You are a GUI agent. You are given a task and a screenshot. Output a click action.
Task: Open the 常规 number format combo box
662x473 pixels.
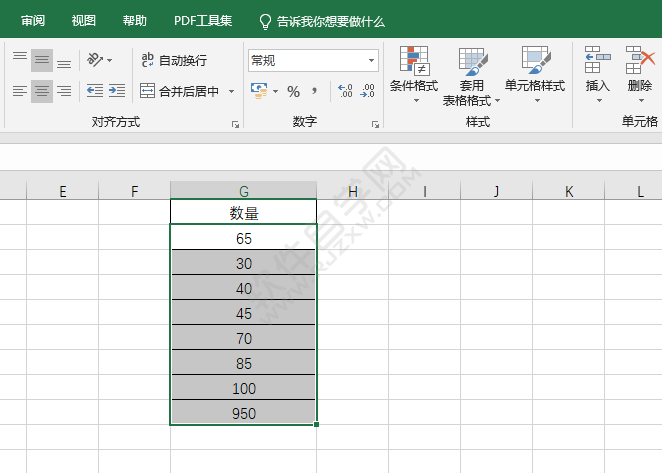click(x=313, y=60)
